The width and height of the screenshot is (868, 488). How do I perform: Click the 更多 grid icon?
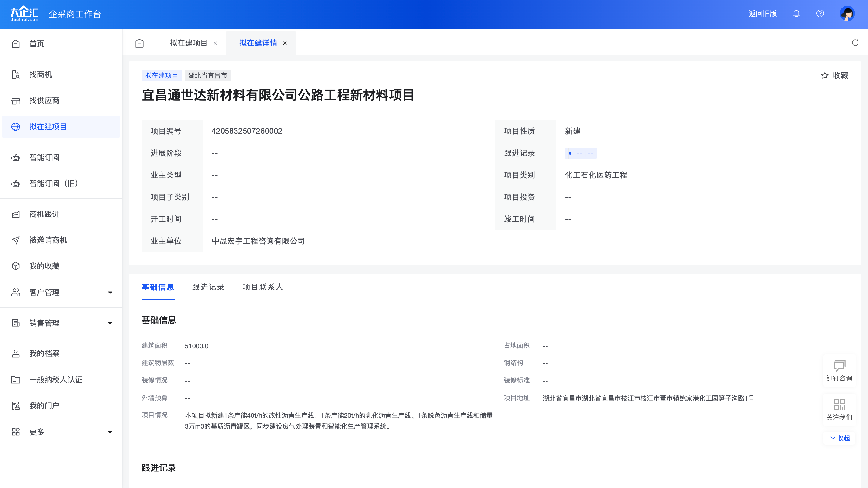[15, 432]
